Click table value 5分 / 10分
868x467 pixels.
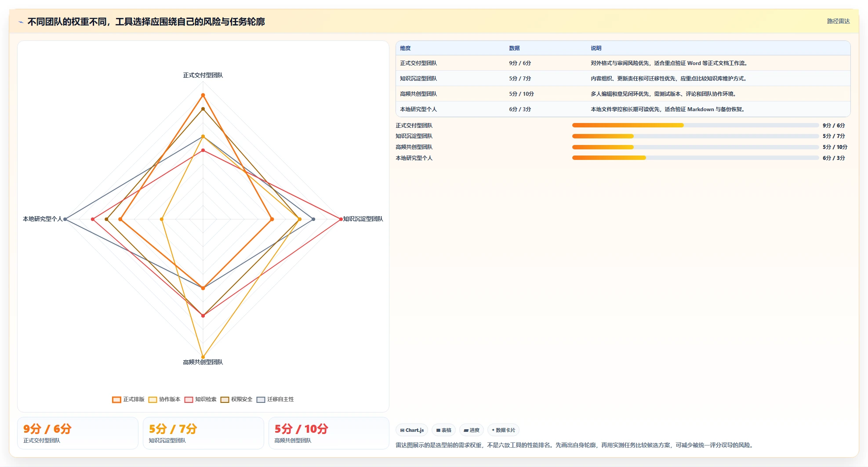pos(521,94)
